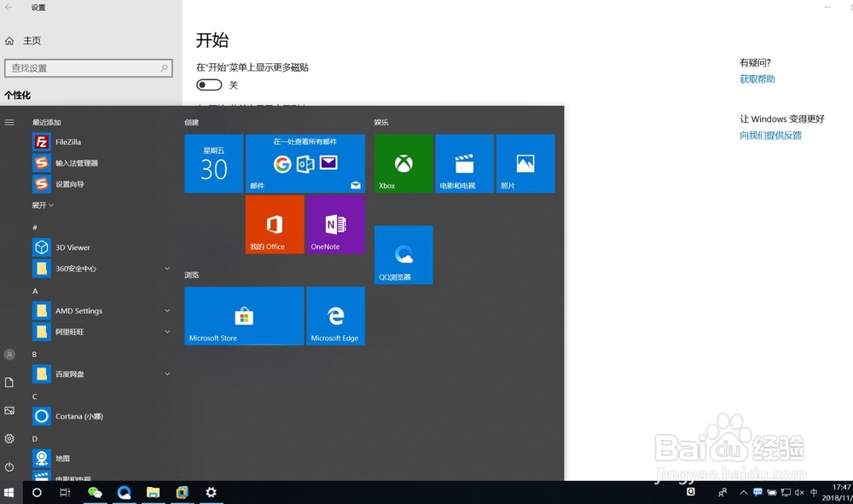The height and width of the screenshot is (504, 853).
Task: Launch Microsoft Edge tile
Action: [x=335, y=316]
